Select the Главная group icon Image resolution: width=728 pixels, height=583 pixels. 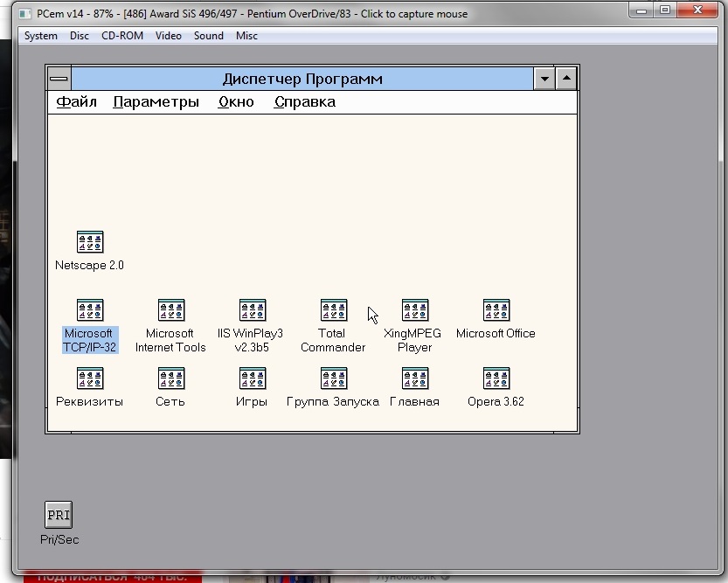(x=414, y=378)
